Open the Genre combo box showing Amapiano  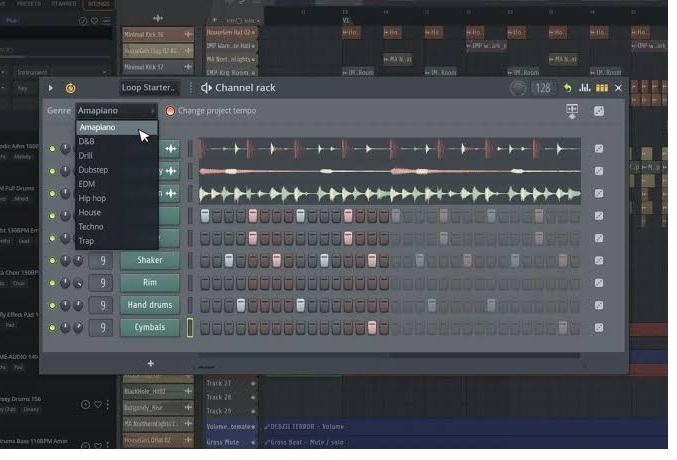[116, 111]
